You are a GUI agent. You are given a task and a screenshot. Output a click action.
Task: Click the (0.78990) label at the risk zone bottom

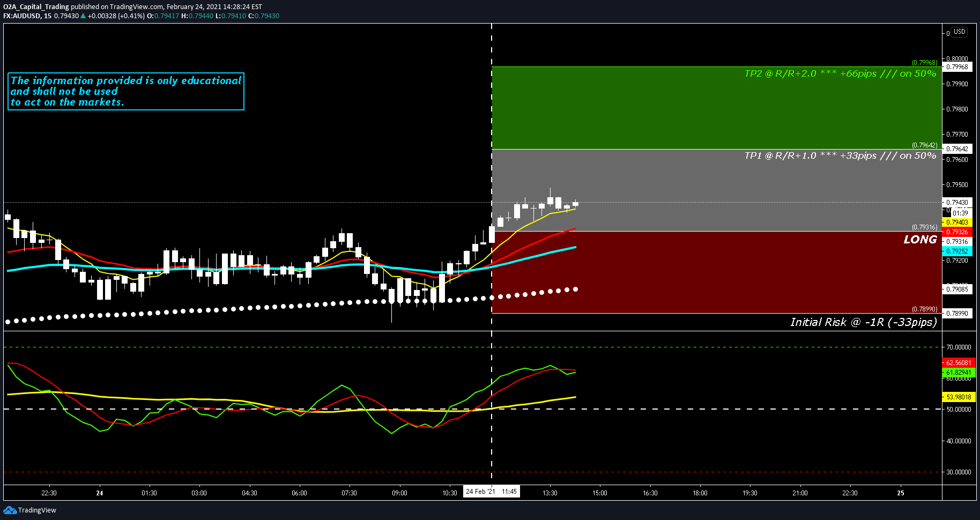(x=925, y=309)
